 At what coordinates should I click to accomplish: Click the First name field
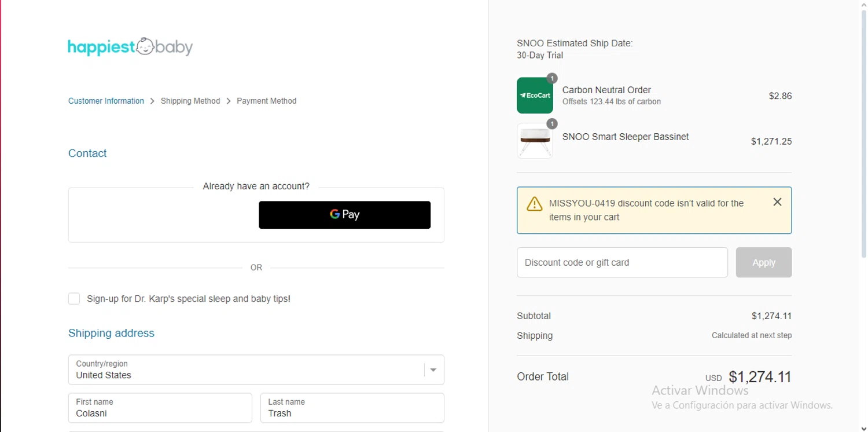160,408
